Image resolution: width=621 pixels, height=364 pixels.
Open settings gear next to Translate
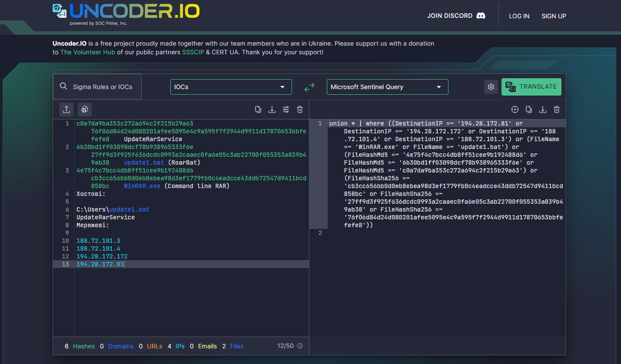tap(491, 87)
